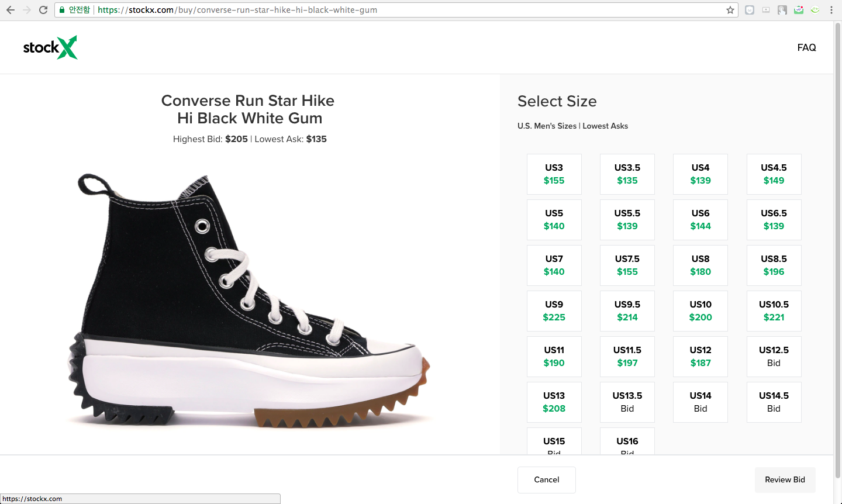Choose size US4.5 priced $149
The height and width of the screenshot is (504, 842).
[774, 174]
